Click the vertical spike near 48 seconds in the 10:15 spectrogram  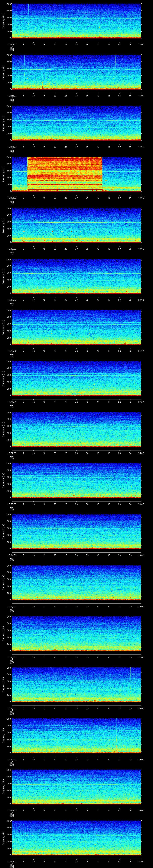click(x=115, y=61)
